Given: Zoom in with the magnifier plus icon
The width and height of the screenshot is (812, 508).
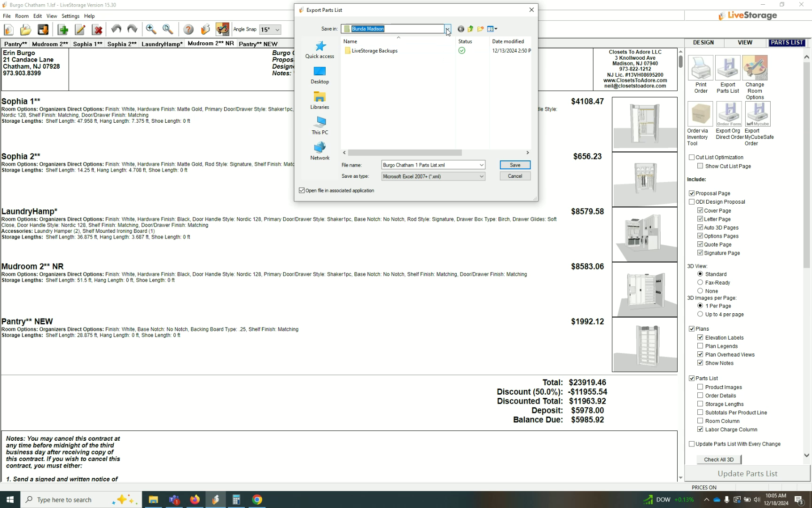Looking at the screenshot, I should (151, 30).
